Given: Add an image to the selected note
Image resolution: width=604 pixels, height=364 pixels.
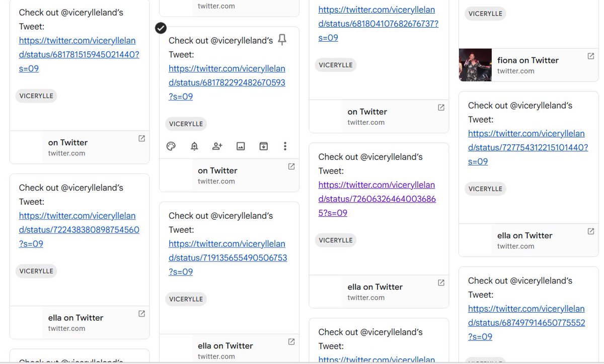Looking at the screenshot, I should (x=241, y=146).
